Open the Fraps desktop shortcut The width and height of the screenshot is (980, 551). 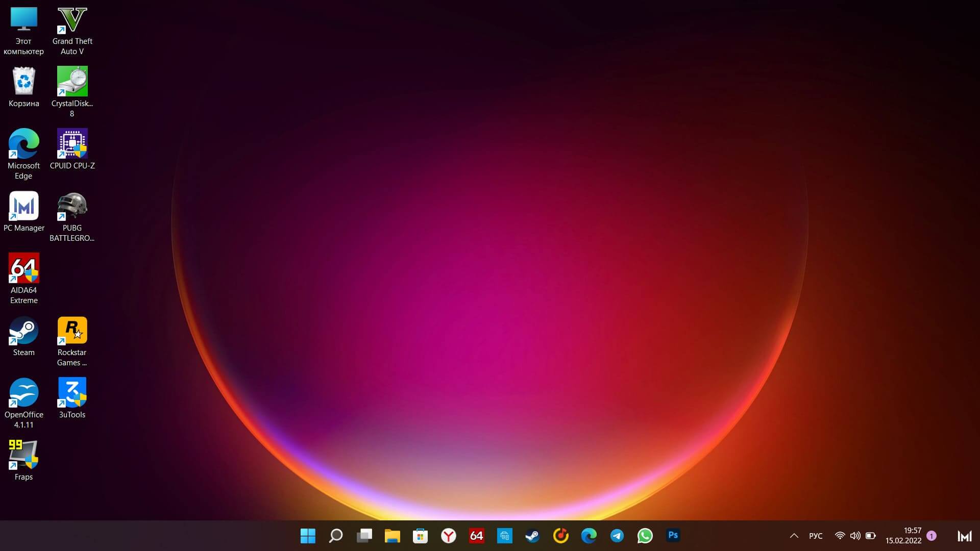point(23,455)
